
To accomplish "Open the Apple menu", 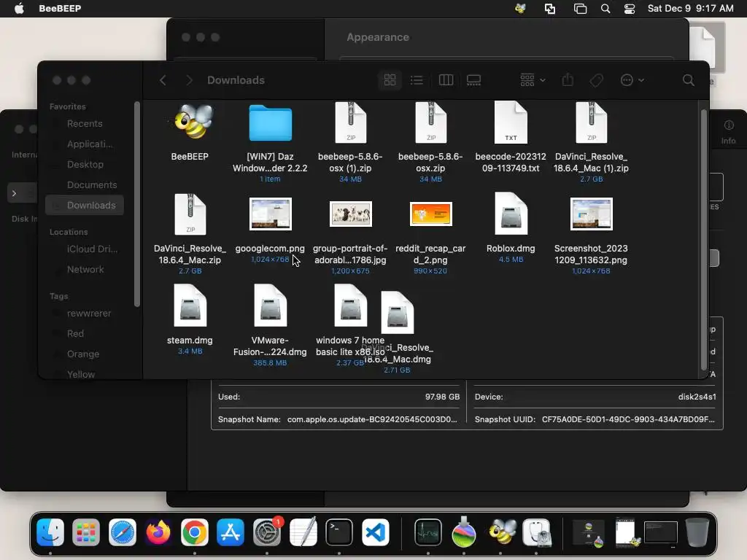I will (19, 9).
